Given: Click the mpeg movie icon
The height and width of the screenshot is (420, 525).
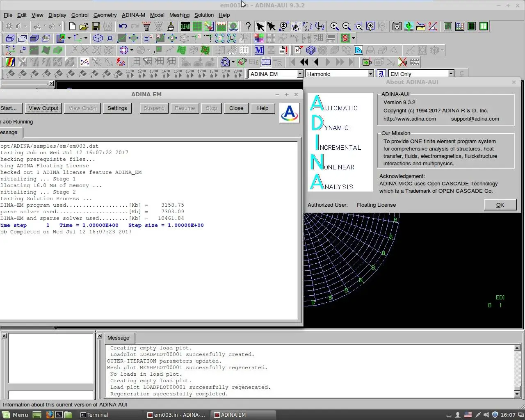Looking at the screenshot, I should coord(415,62).
